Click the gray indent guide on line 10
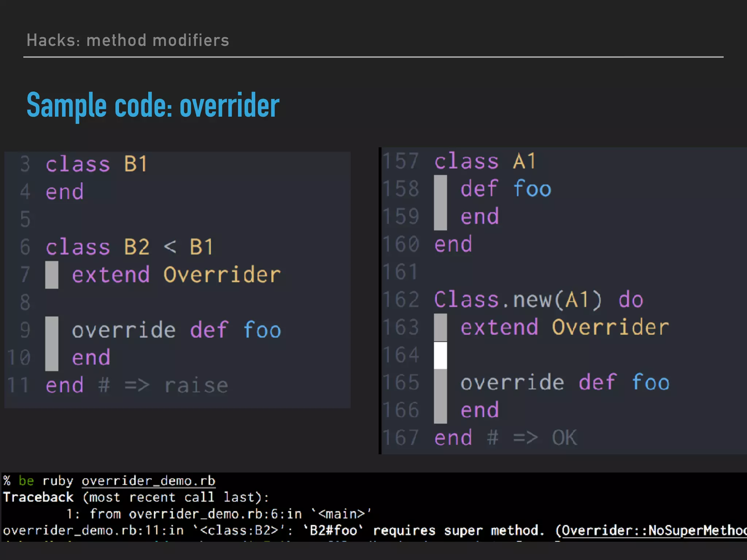The width and height of the screenshot is (747, 560). point(52,357)
